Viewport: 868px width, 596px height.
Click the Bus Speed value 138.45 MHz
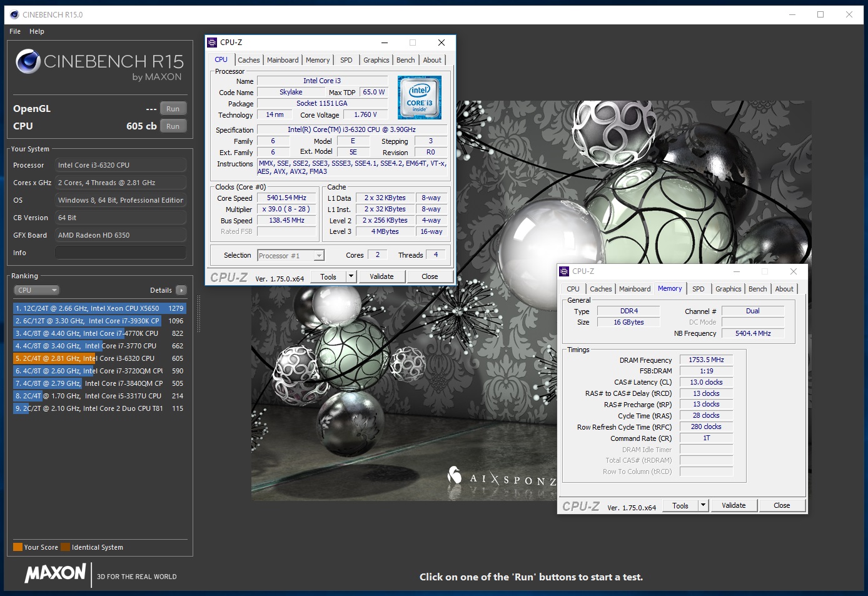286,220
